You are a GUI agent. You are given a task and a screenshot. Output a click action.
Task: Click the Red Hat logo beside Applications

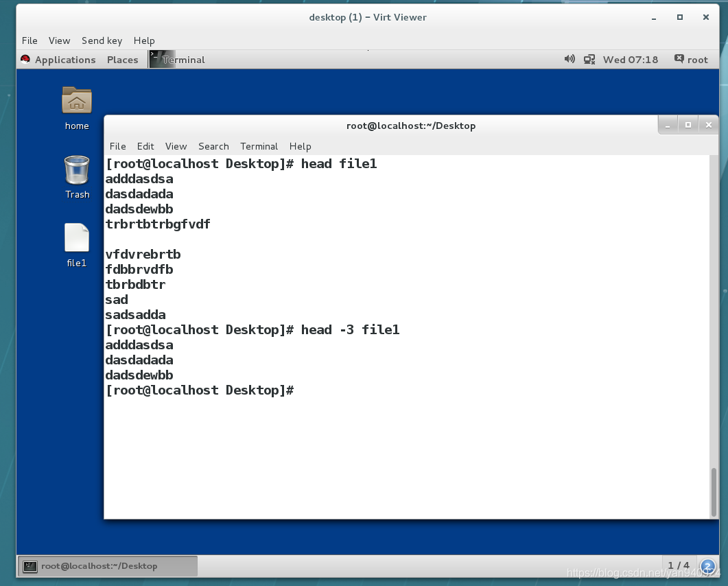click(x=25, y=60)
